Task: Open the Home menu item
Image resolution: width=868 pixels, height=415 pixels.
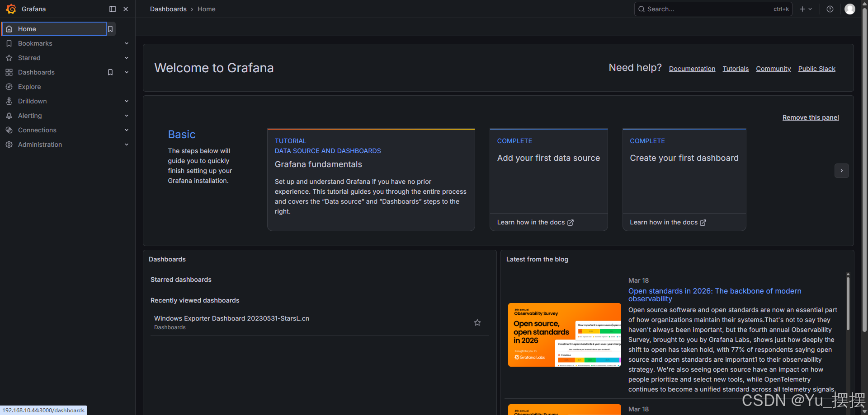Action: [x=54, y=29]
